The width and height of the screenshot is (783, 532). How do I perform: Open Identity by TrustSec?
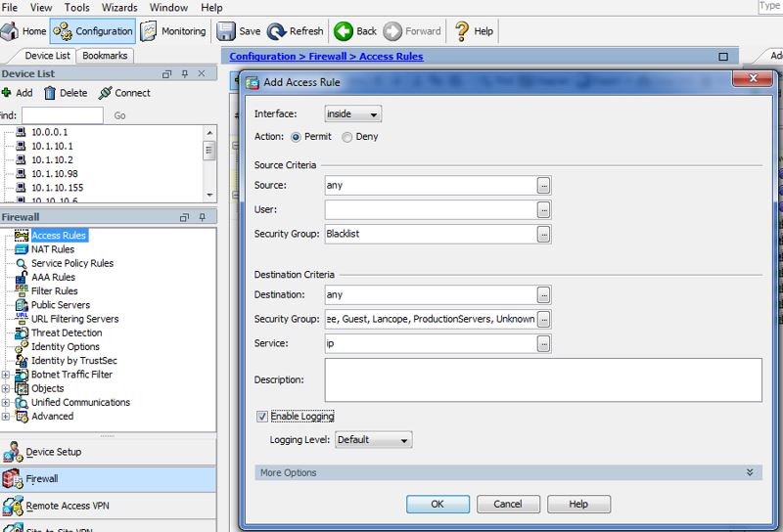[74, 360]
